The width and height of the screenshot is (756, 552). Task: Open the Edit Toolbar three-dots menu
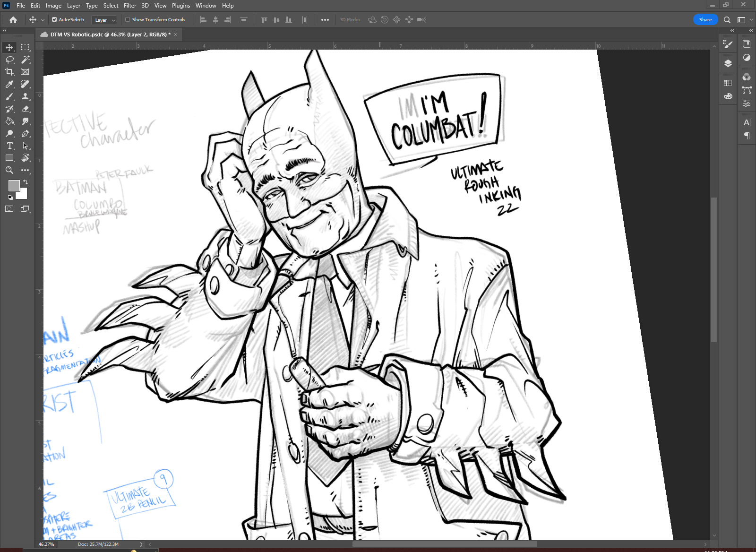[25, 170]
